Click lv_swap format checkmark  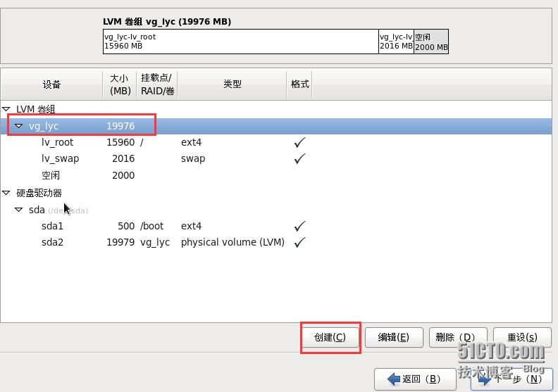pyautogui.click(x=299, y=158)
